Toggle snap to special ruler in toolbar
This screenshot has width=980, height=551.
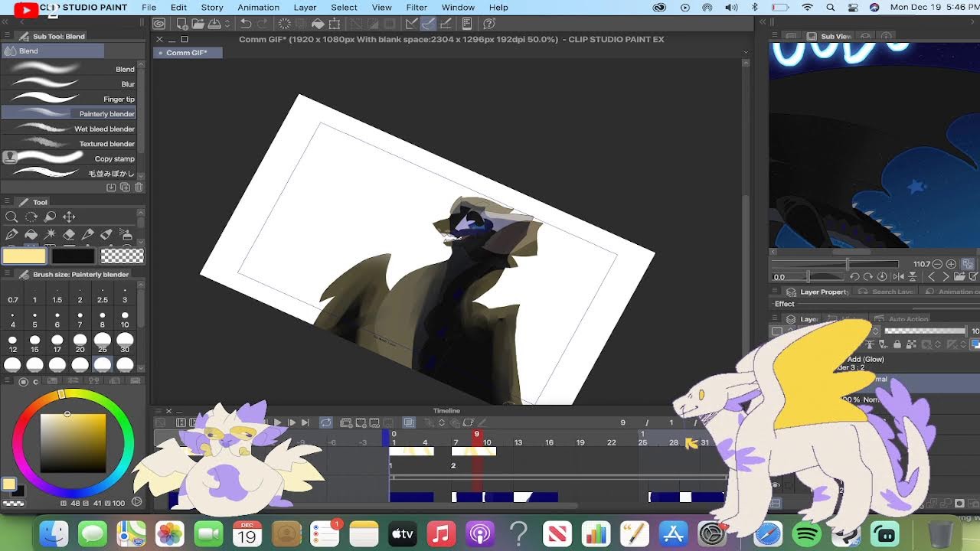[429, 24]
